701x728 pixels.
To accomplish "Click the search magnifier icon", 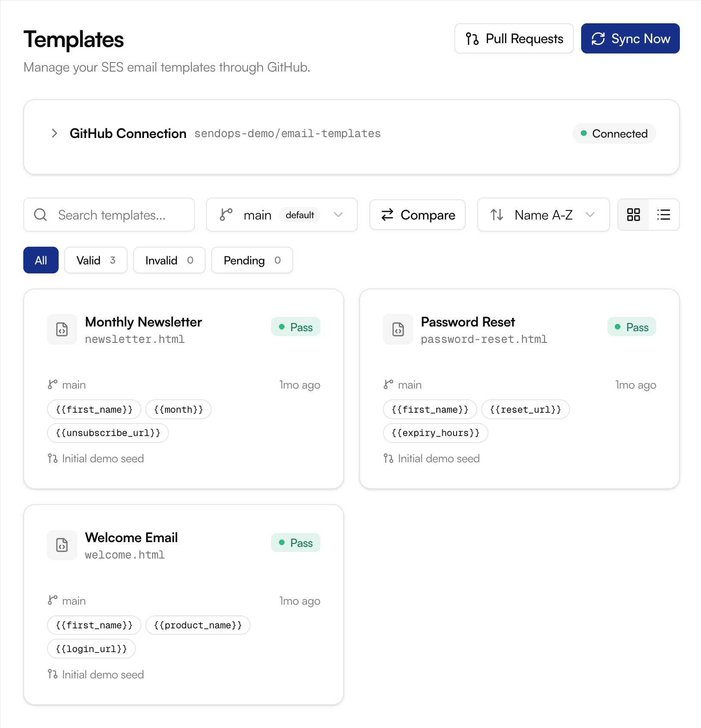I will pyautogui.click(x=41, y=215).
